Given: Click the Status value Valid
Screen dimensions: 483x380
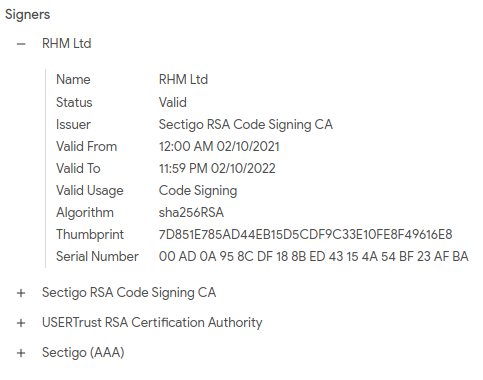Looking at the screenshot, I should point(173,102).
